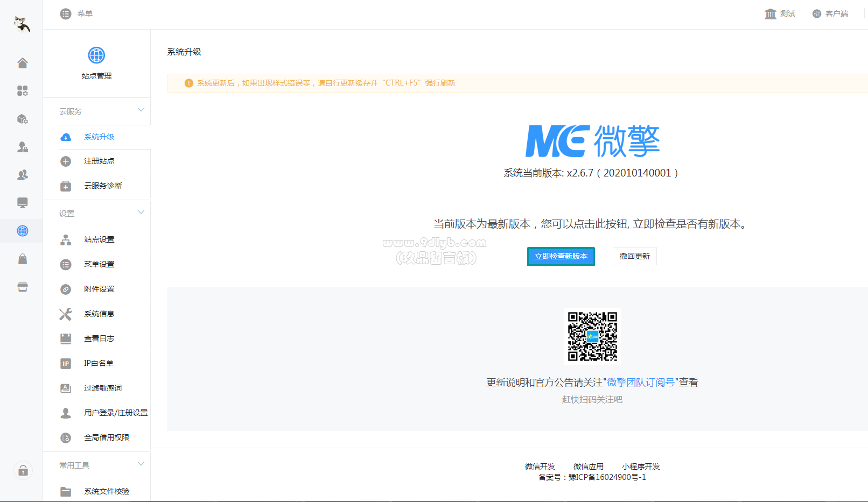Open the monitor icon in left rail
This screenshot has width=868, height=502.
click(22, 203)
